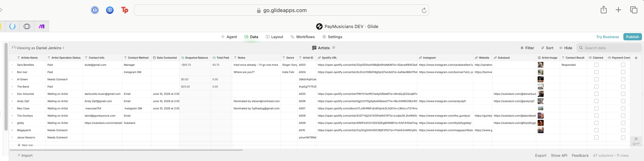The width and height of the screenshot is (644, 161).
Task: Click the Export button
Action: [x=540, y=156]
